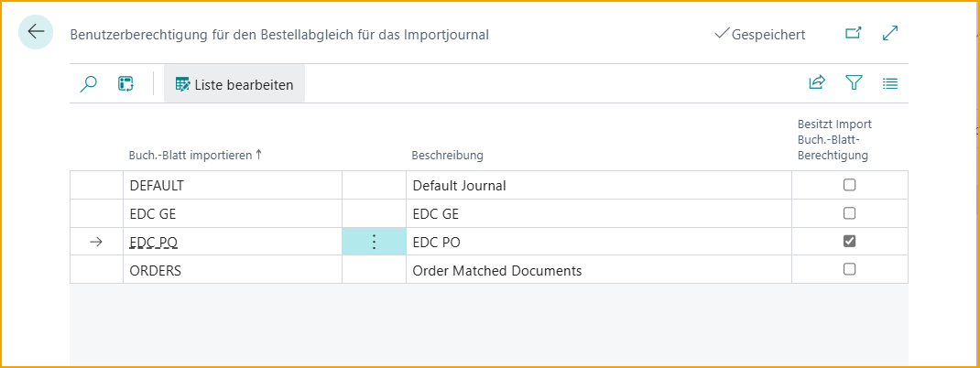Open the Beschreibung column header menu

[447, 155]
